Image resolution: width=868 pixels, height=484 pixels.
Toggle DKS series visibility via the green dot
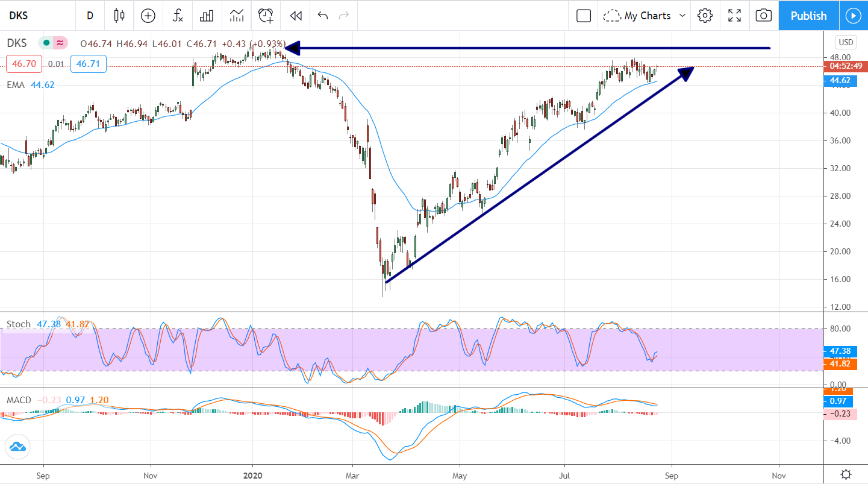tap(46, 43)
